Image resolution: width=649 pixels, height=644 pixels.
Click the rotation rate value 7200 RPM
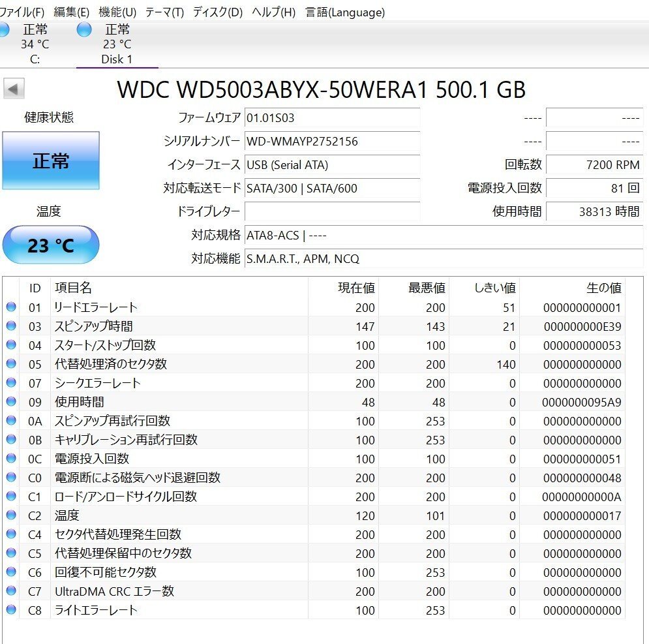[x=595, y=165]
